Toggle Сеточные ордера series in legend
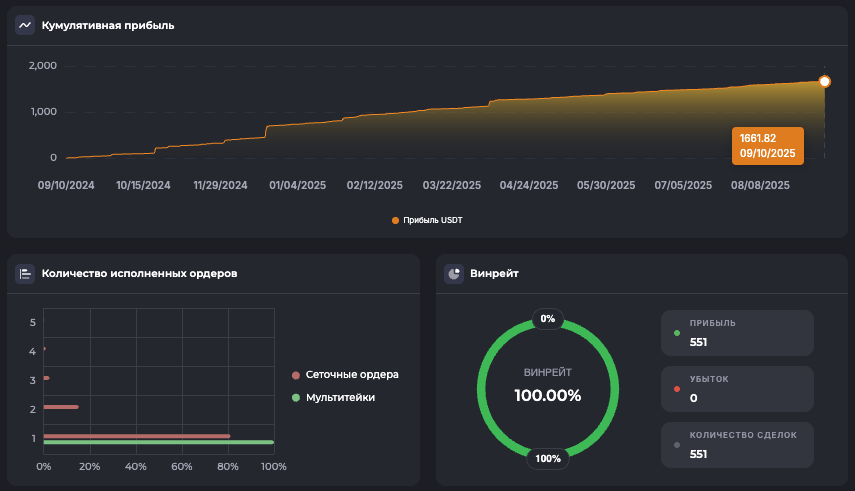This screenshot has height=491, width=855. coord(345,375)
